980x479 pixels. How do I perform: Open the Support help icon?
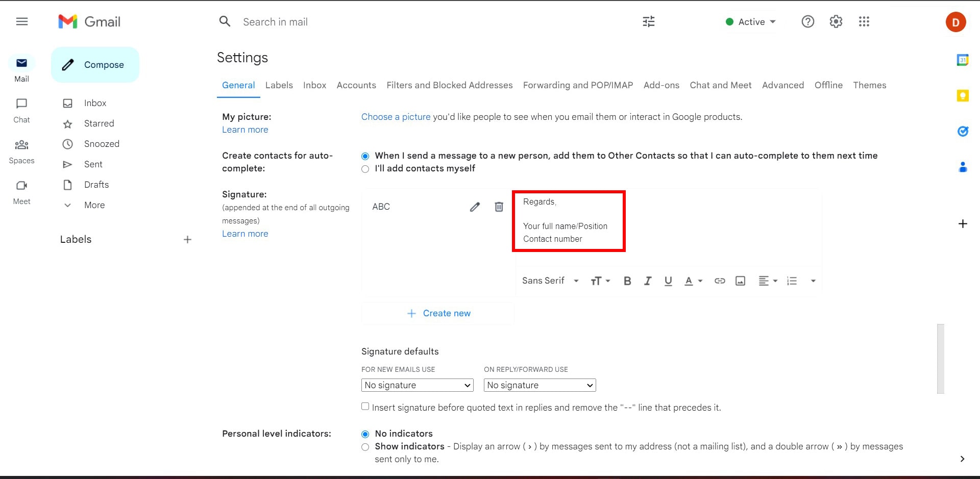point(807,21)
